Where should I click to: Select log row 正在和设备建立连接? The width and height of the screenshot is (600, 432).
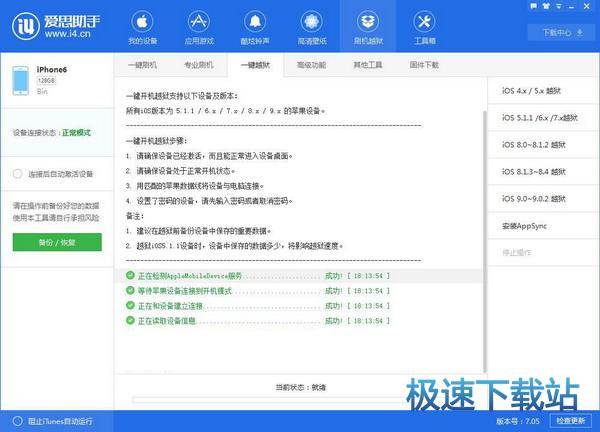coord(298,306)
